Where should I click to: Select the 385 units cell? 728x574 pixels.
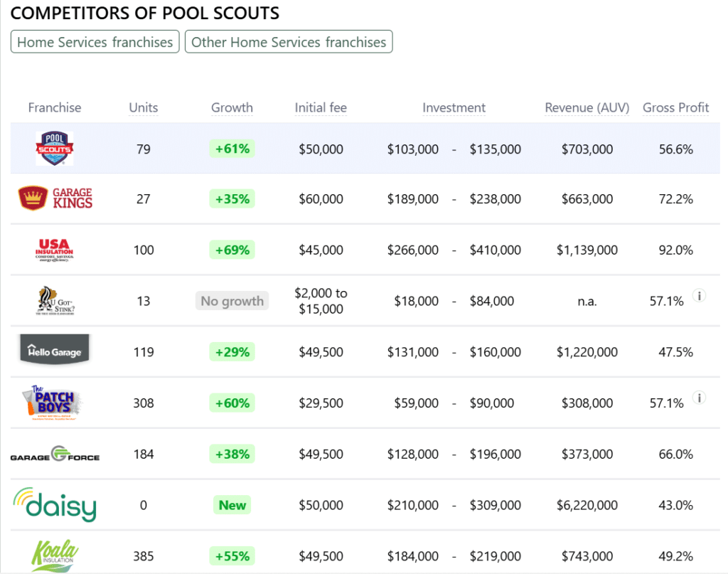(144, 556)
